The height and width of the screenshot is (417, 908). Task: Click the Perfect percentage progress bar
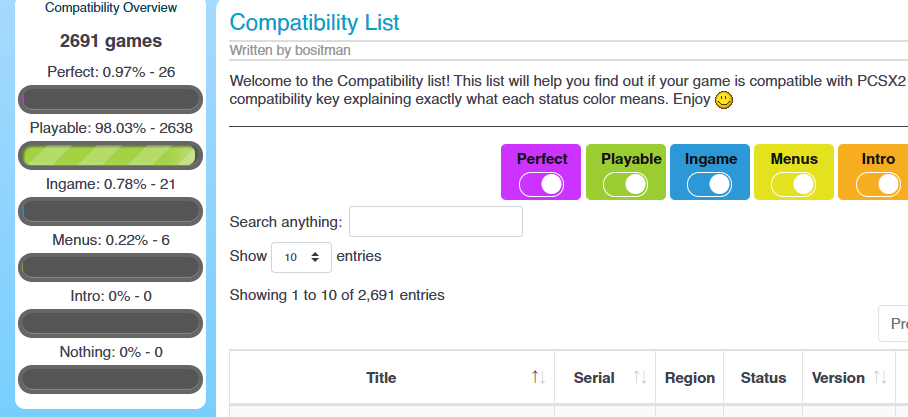pos(110,99)
